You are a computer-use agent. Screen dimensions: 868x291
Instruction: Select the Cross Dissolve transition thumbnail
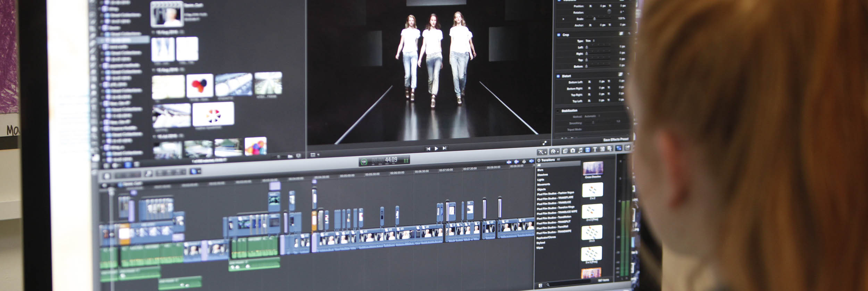coord(593,168)
